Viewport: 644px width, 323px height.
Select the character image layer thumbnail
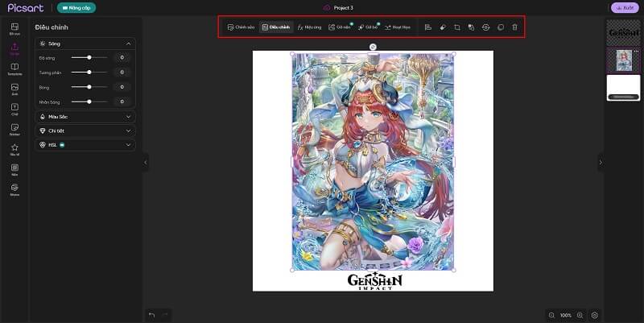[x=623, y=60]
